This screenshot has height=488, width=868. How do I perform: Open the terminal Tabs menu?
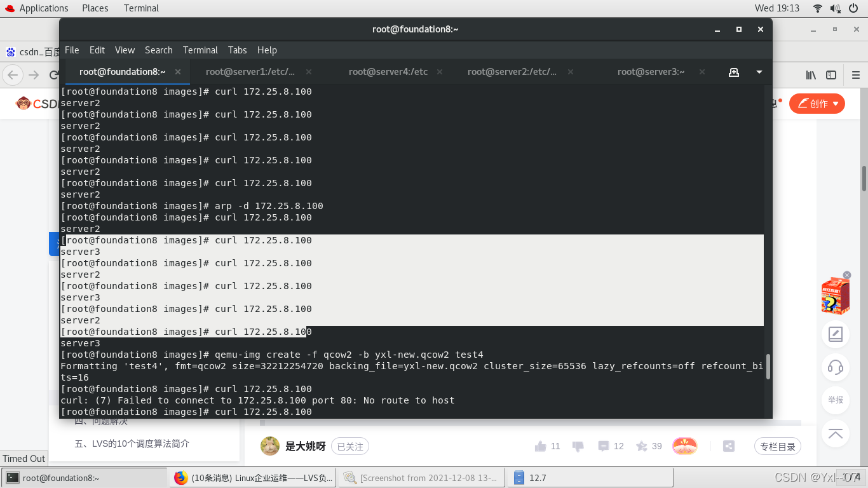[x=237, y=50]
